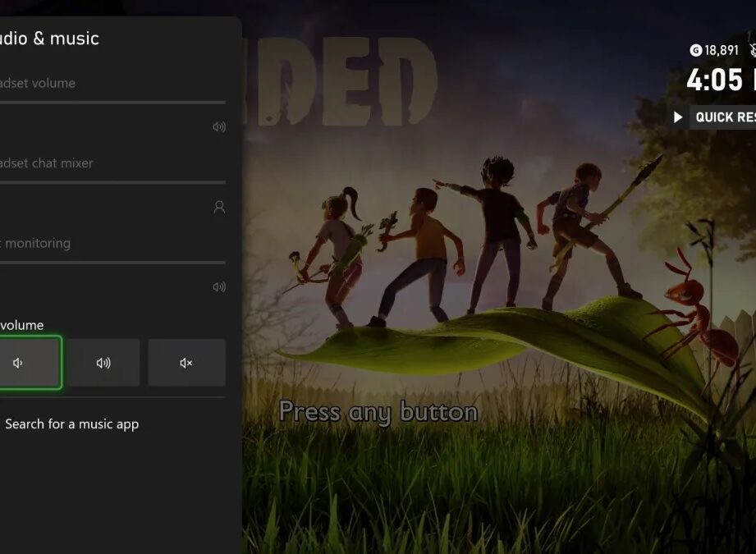
Task: Open Search for a music app
Action: (72, 424)
